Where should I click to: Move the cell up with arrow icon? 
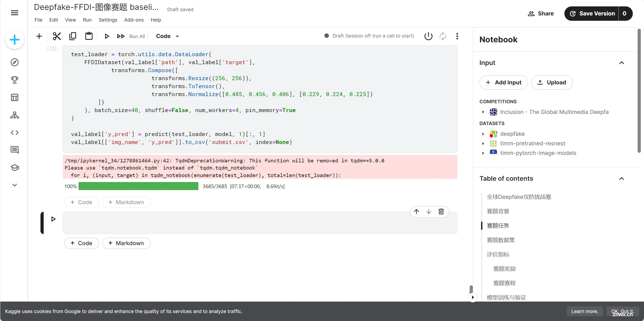click(417, 212)
